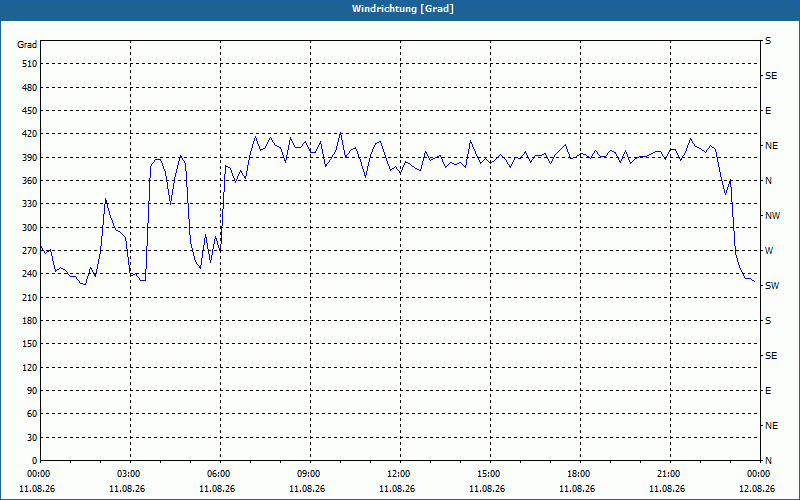Screen dimensions: 800x500
Task: Click the 00:00 label above 12.08.26
Action: tap(759, 474)
